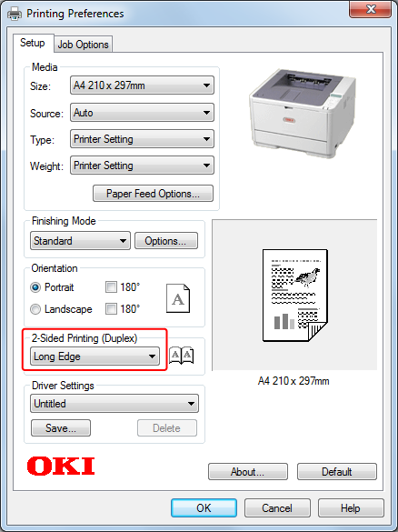This screenshot has width=398, height=532.
Task: Open the 2-Sided Printing Long Edge dropdown
Action: click(95, 356)
